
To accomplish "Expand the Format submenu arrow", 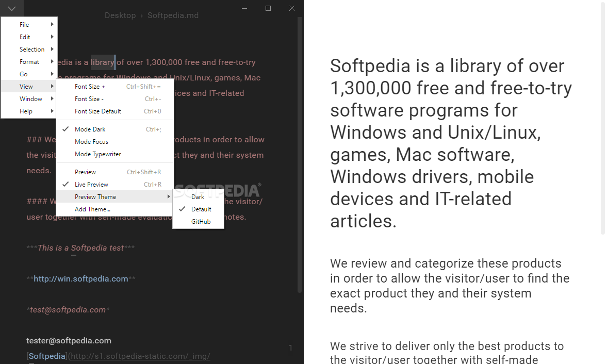I will tap(52, 61).
